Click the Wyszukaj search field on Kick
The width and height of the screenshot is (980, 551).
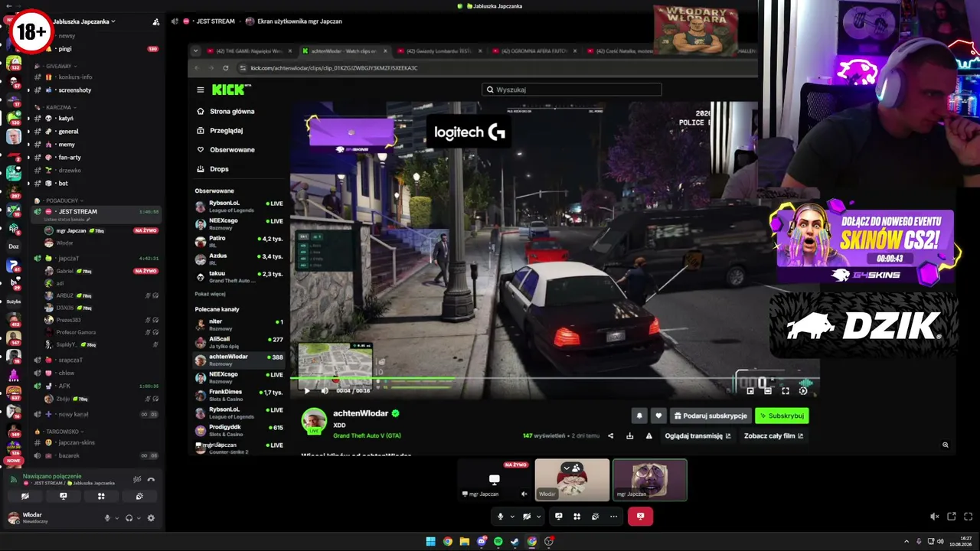tap(572, 90)
